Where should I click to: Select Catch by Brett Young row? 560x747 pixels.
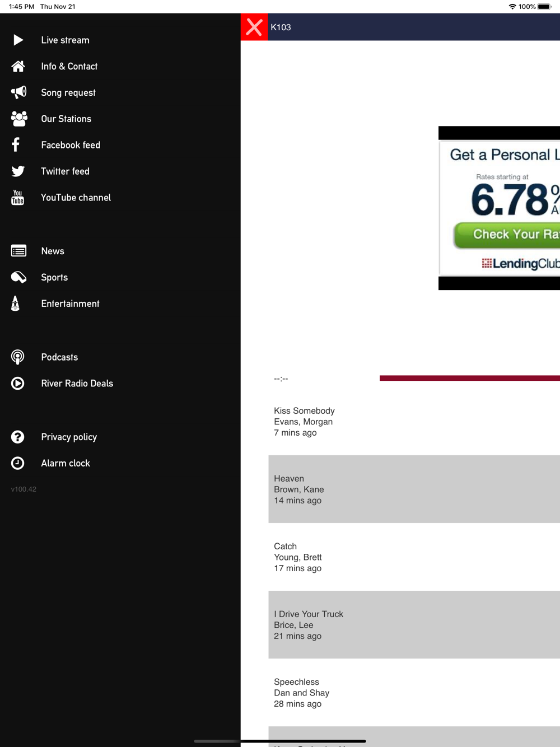414,557
